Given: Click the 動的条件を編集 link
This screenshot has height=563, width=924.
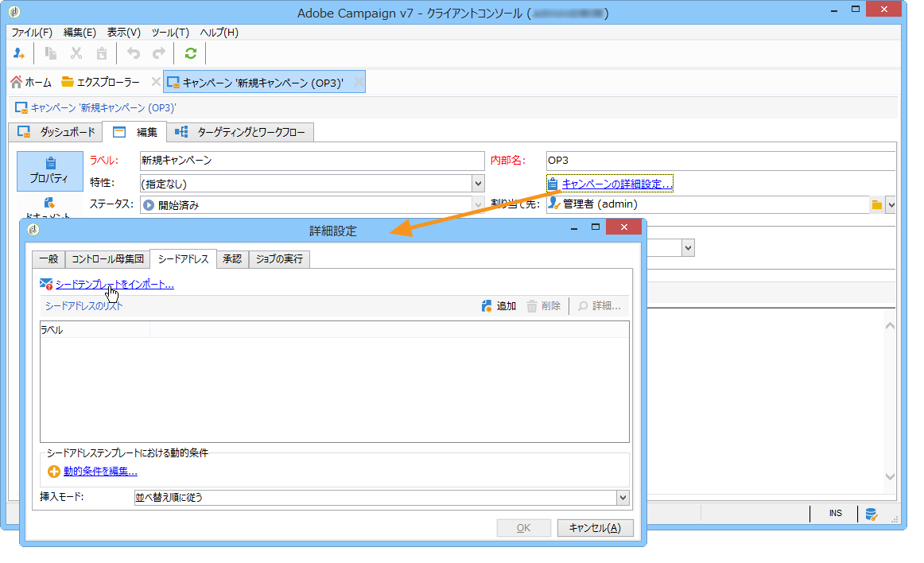Looking at the screenshot, I should coord(100,472).
